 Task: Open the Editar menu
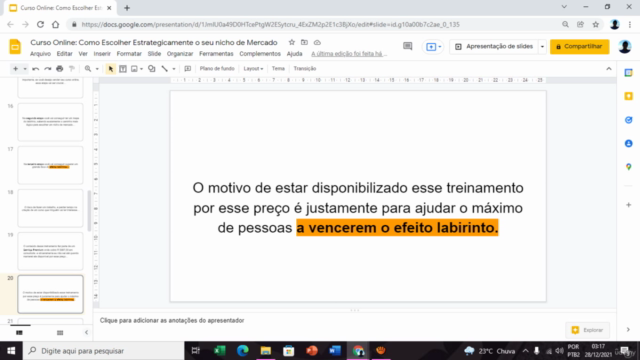pyautogui.click(x=64, y=54)
